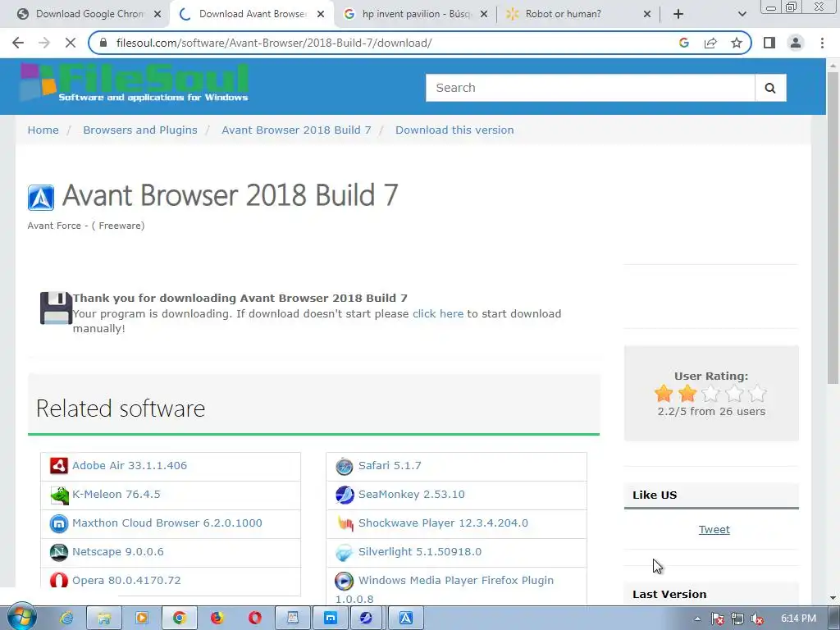Open the Chrome profile menu
Screen dimensions: 840x630
(796, 43)
